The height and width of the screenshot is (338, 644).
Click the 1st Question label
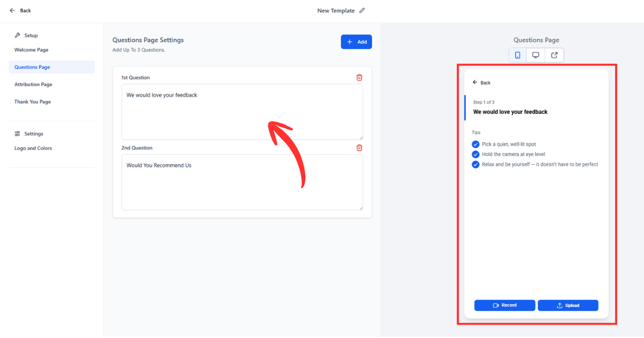point(136,78)
